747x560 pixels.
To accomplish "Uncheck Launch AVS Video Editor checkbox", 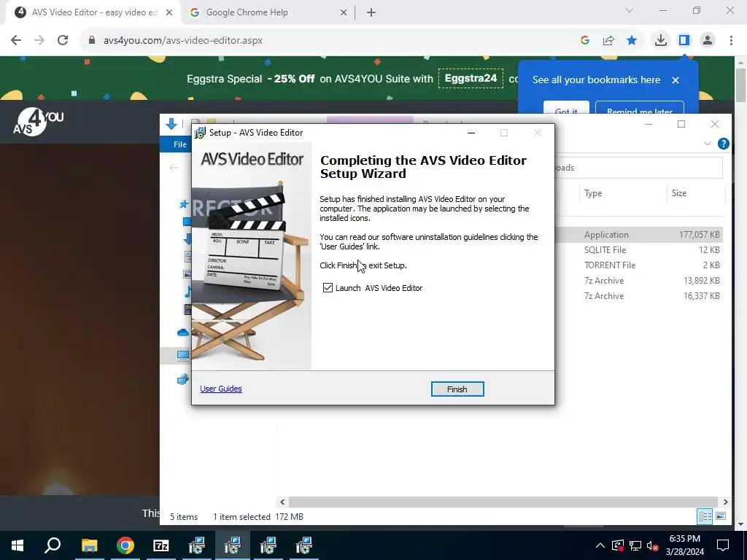I will (328, 287).
